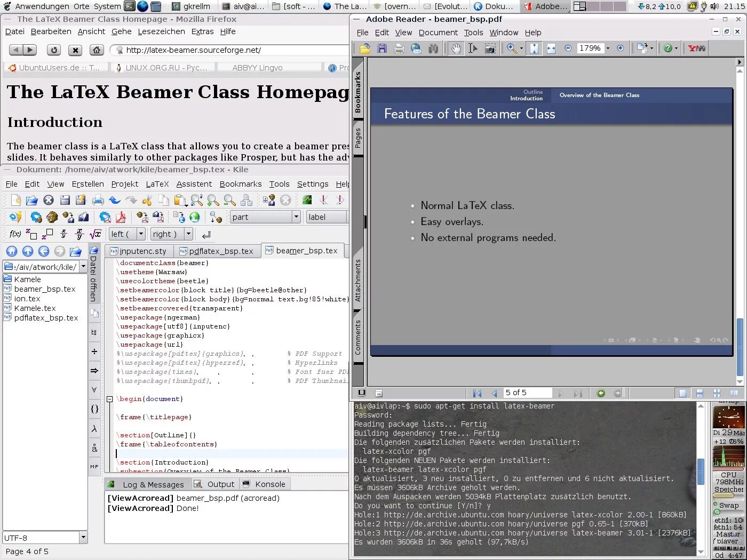The height and width of the screenshot is (560, 747).
Task: Enable Continuous page layout
Action: point(700,394)
